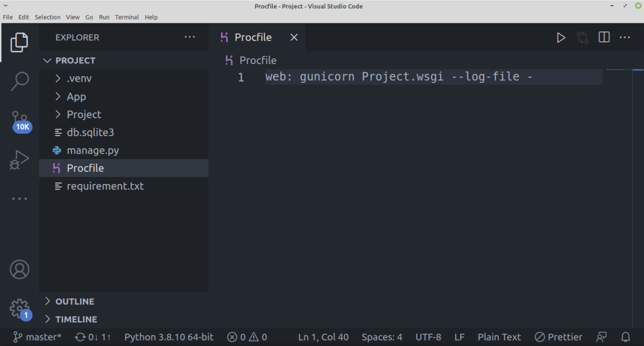Click the Python icon beside manage.py
Image resolution: width=644 pixels, height=346 pixels.
click(57, 151)
